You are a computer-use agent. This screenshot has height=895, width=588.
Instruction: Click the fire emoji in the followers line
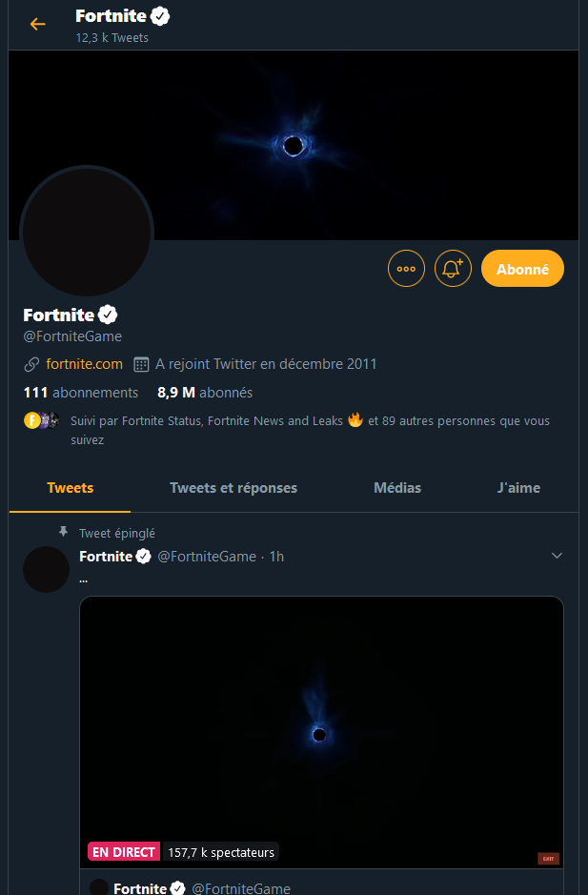355,420
